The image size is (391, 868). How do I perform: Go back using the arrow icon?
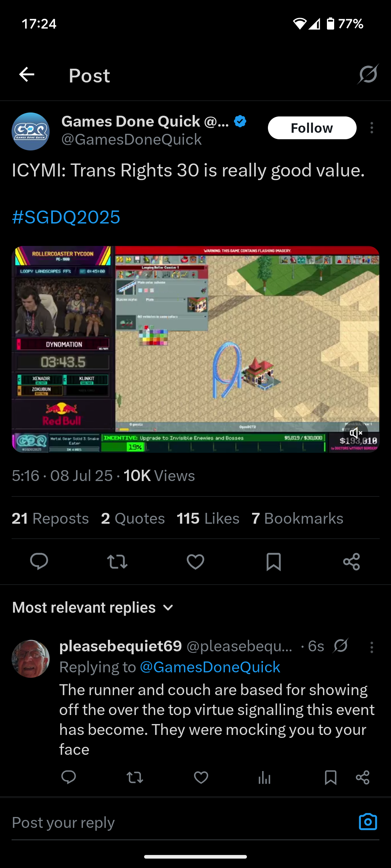(27, 75)
